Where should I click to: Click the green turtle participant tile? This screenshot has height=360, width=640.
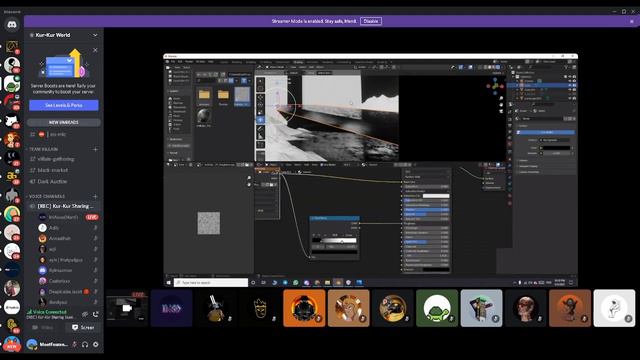pos(437,308)
